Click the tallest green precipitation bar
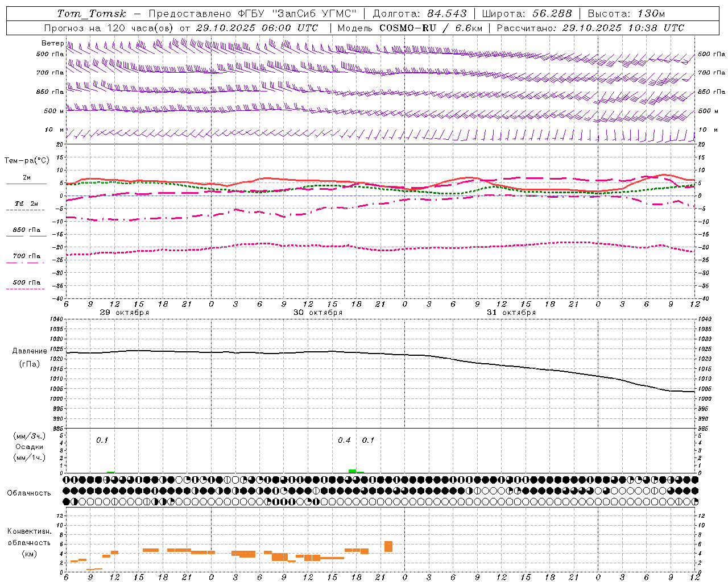 pos(352,471)
